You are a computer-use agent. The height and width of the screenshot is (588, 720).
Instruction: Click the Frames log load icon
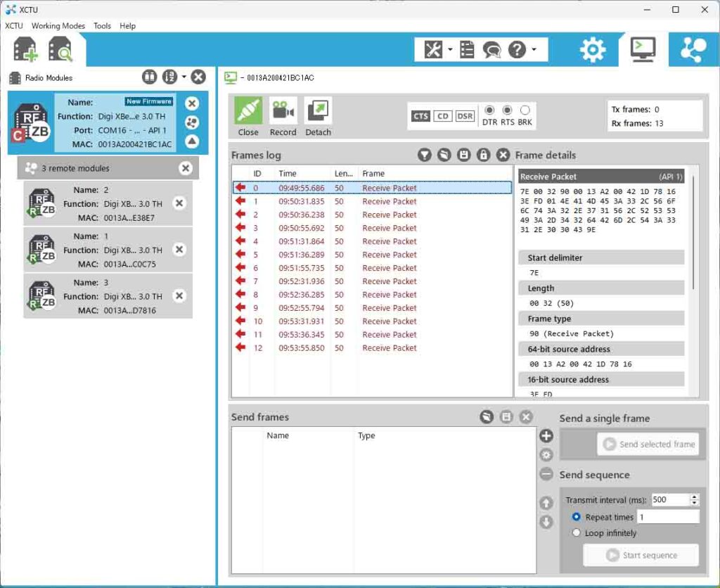pos(444,155)
